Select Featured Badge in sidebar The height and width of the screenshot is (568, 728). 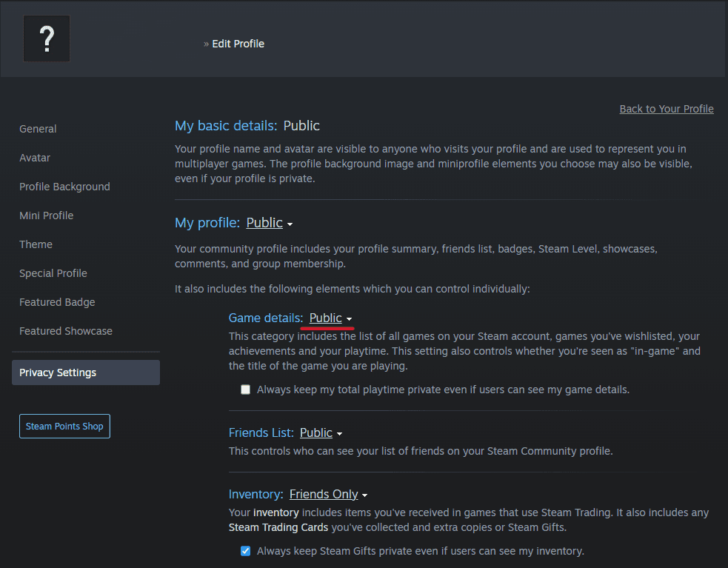click(x=57, y=302)
